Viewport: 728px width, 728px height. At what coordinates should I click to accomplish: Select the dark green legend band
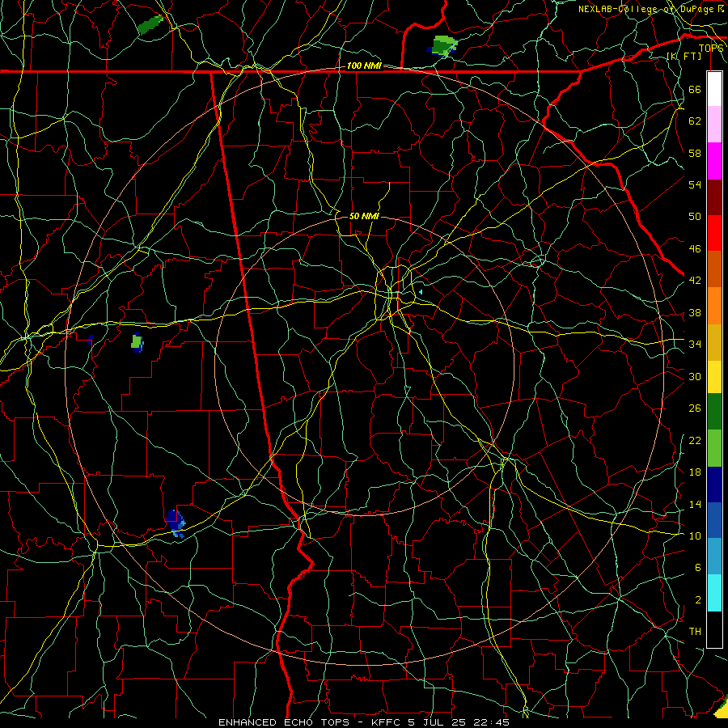coord(714,411)
